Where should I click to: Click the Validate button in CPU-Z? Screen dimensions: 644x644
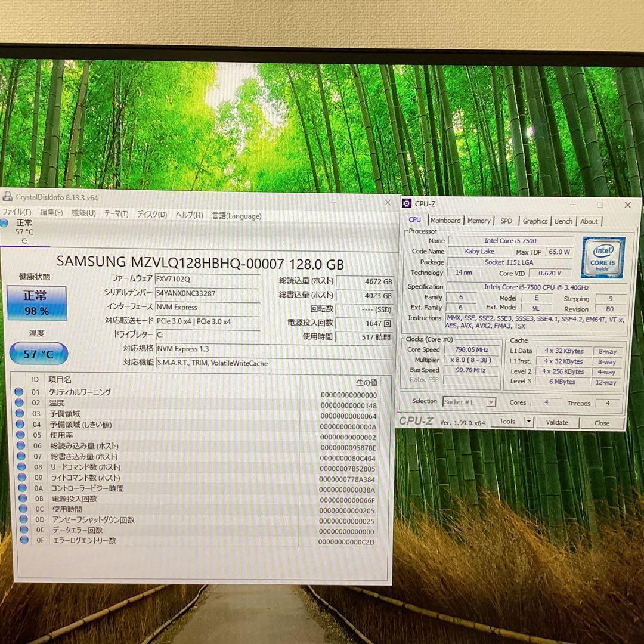[558, 422]
